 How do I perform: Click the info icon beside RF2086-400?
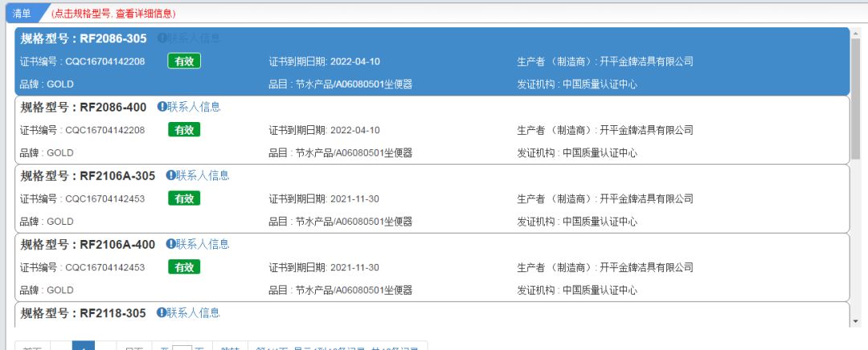click(162, 106)
